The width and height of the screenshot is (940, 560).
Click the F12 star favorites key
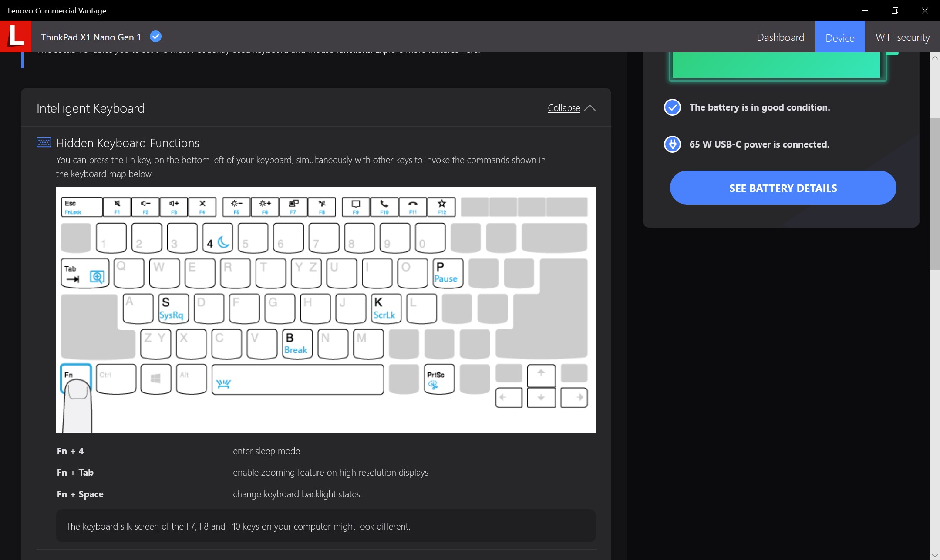(x=441, y=207)
